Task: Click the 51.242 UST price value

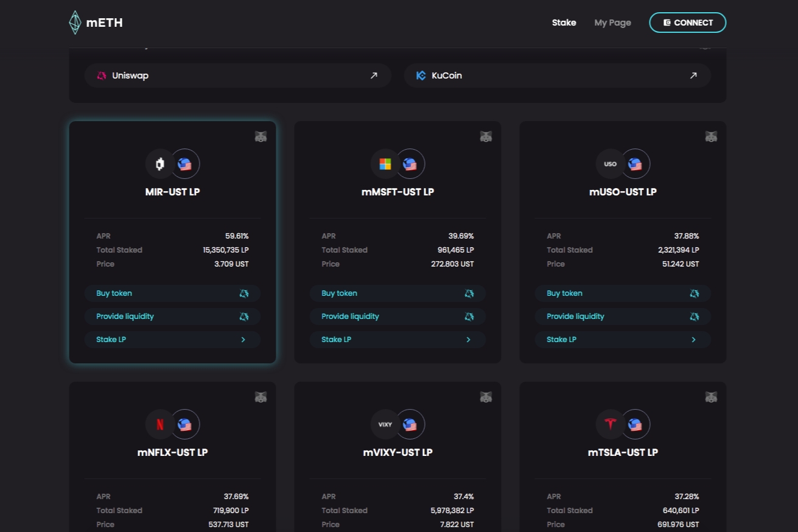Action: click(680, 264)
